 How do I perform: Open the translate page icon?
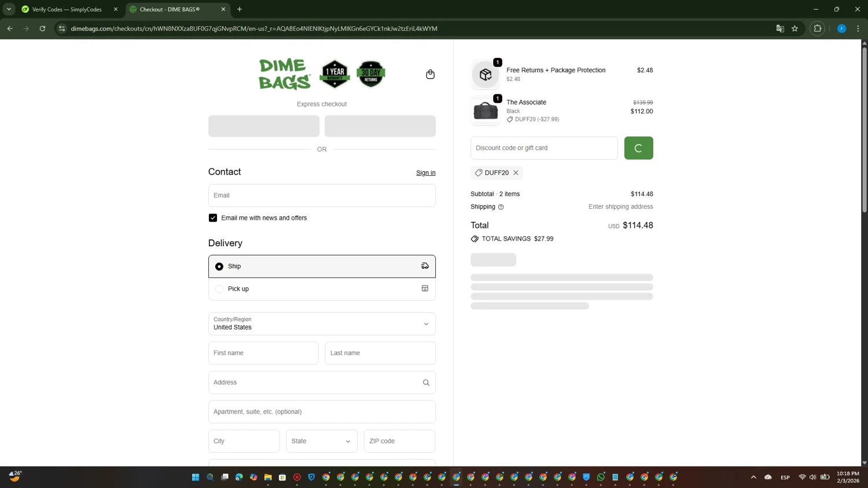coord(780,28)
